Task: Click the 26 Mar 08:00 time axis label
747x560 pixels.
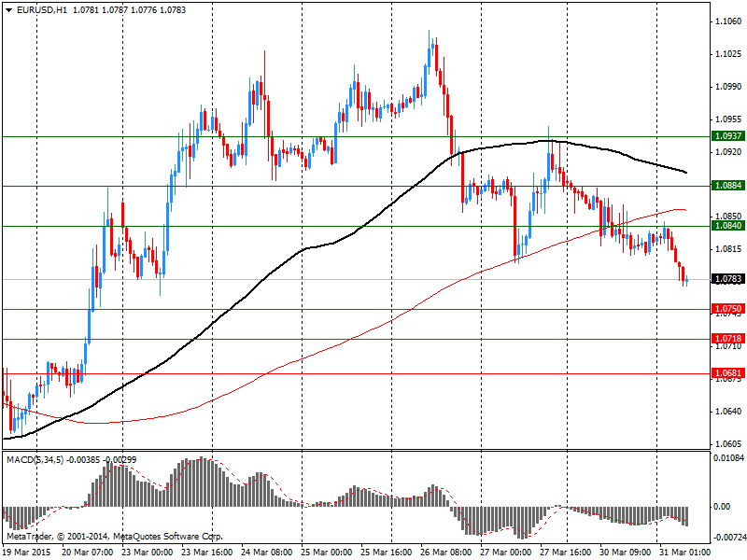Action: 446,553
